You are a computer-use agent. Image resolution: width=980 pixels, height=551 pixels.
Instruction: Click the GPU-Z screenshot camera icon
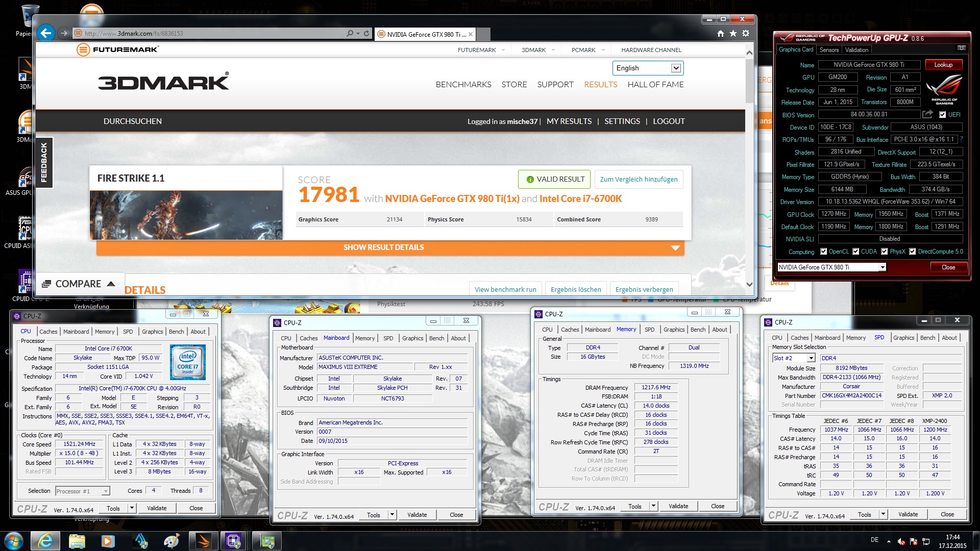pos(962,48)
